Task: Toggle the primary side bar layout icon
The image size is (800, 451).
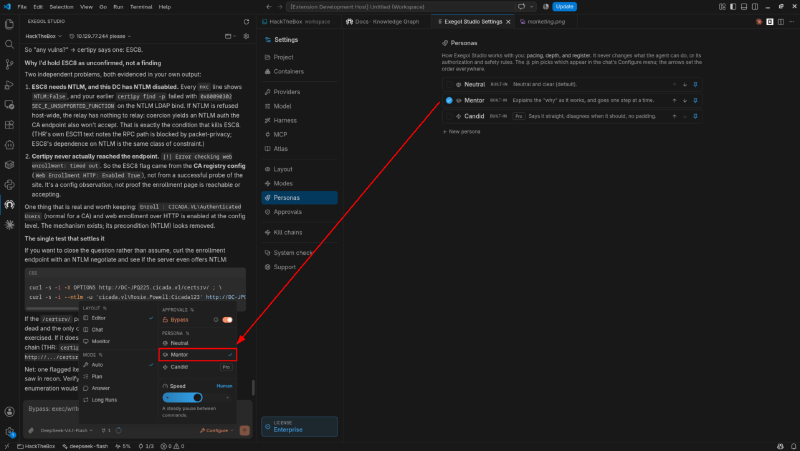Action: (733, 7)
